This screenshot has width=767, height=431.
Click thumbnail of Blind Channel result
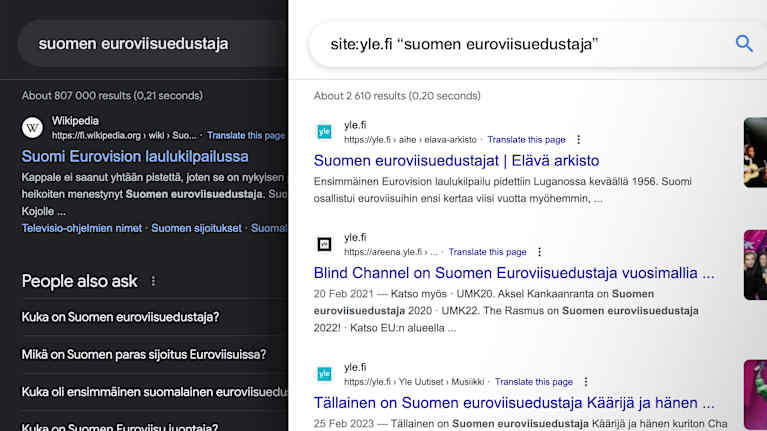pos(755,265)
